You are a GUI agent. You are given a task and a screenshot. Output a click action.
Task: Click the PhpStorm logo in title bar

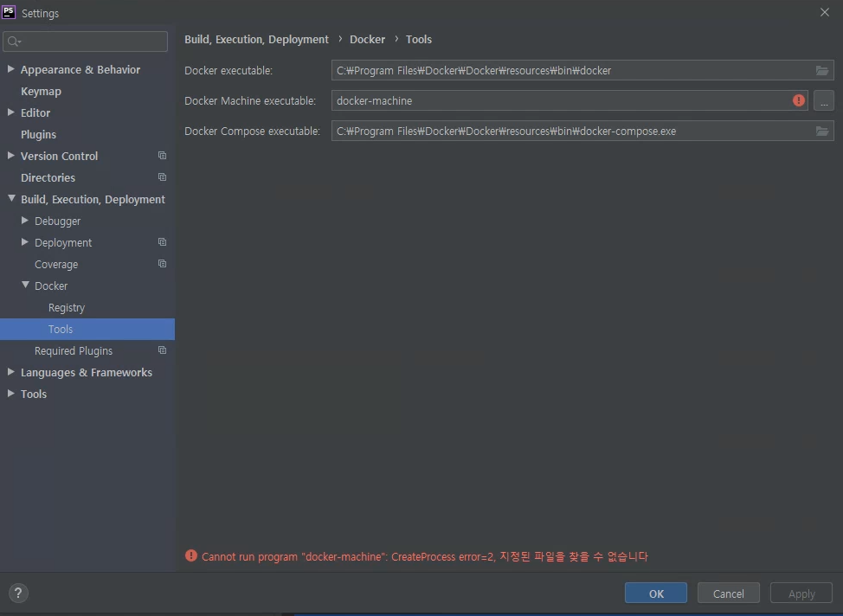pyautogui.click(x=9, y=12)
